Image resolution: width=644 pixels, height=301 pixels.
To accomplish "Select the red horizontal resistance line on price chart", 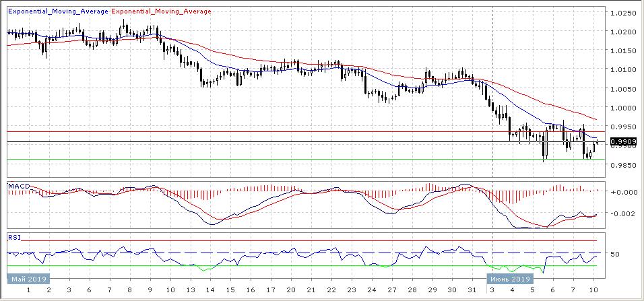I will pyautogui.click(x=269, y=131).
